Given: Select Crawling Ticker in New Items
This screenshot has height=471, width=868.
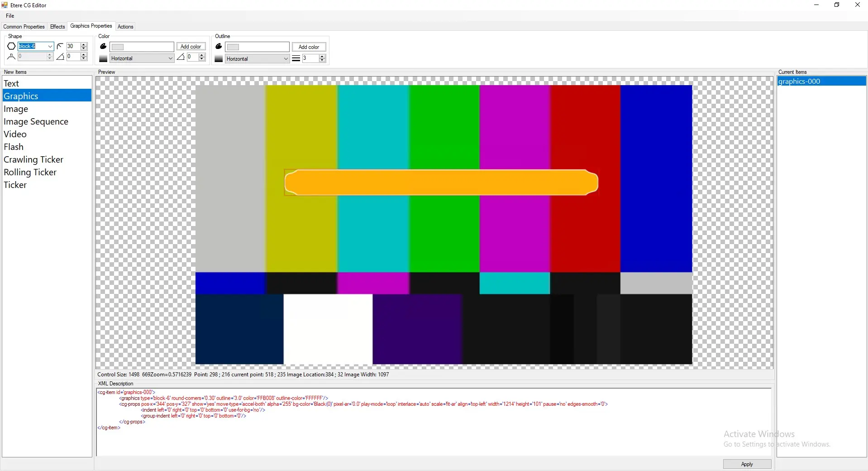Looking at the screenshot, I should click(33, 159).
